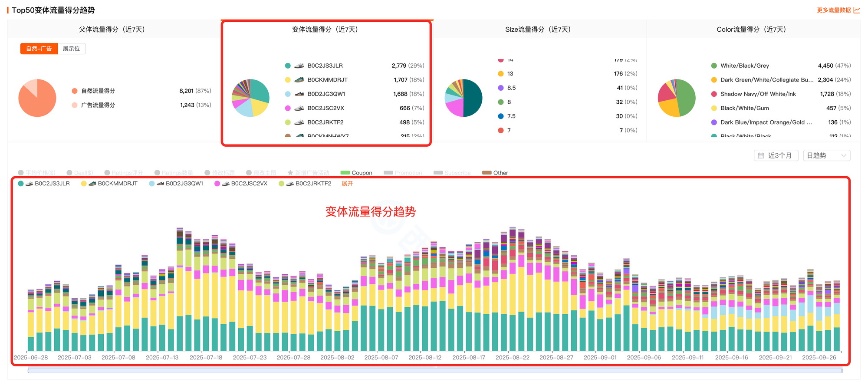Viewport: 868px width, 385px height.
Task: Click shoe thumbnail for B0C2JRKTF2 in pie legend
Action: [x=299, y=122]
